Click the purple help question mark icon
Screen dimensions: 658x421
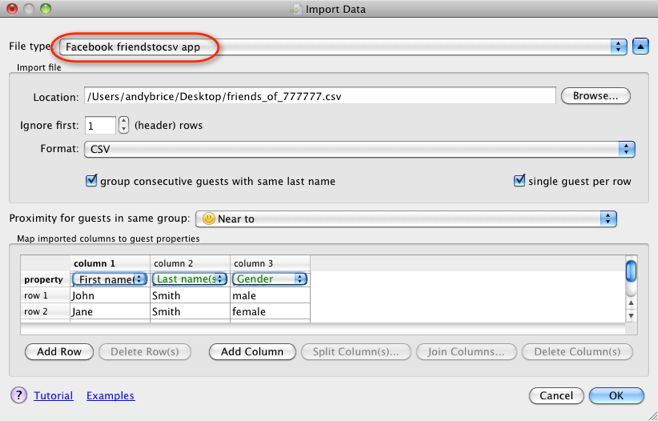coord(18,395)
